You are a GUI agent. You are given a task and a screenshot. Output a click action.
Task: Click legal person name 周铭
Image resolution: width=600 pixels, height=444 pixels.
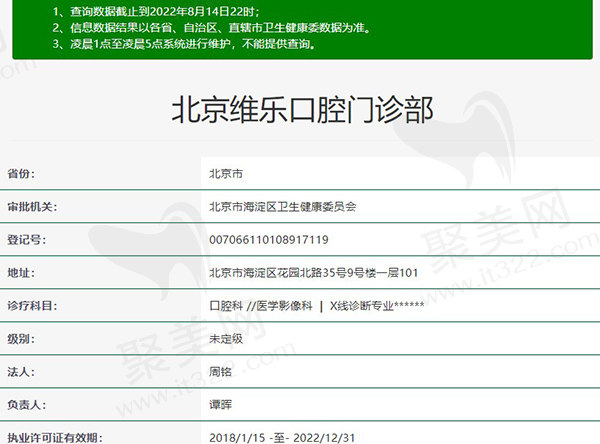tap(220, 372)
